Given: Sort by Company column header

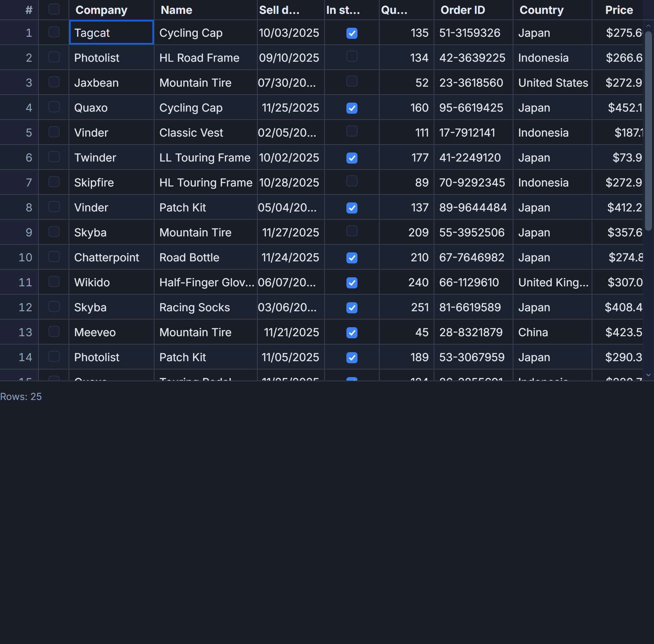Looking at the screenshot, I should point(112,10).
